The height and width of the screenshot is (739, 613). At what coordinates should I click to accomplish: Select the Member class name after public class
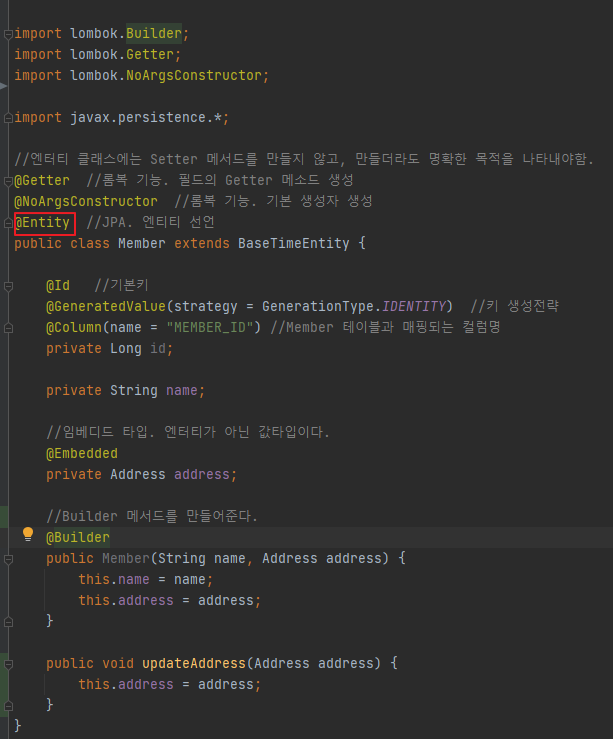[x=141, y=243]
